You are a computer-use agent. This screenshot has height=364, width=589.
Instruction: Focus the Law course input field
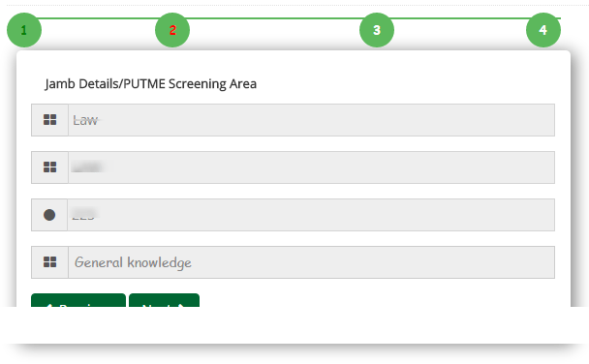[x=311, y=120]
